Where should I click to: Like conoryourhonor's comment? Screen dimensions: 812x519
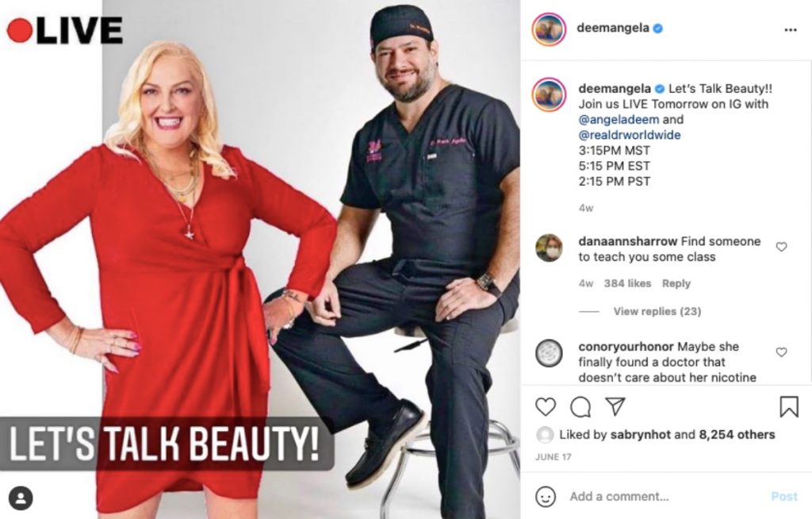coord(781,352)
